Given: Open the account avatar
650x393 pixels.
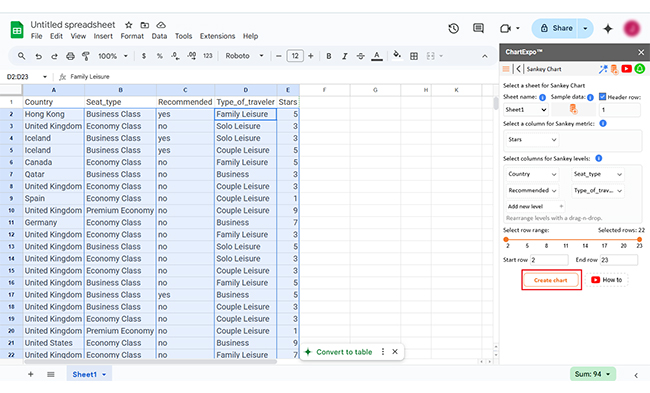Looking at the screenshot, I should (632, 28).
